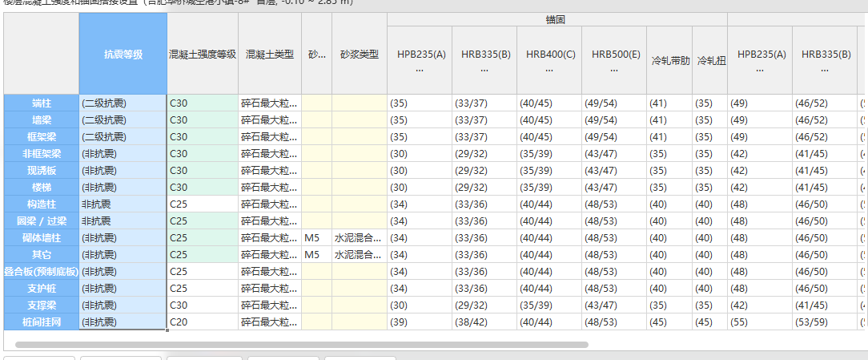Viewport: 868px width, 360px height.
Task: Click the 砂浆类型 column header
Action: point(360,54)
